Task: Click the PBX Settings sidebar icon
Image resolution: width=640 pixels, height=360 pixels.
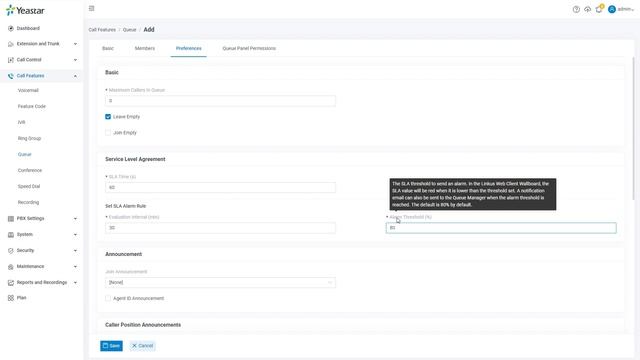Action: point(11,219)
